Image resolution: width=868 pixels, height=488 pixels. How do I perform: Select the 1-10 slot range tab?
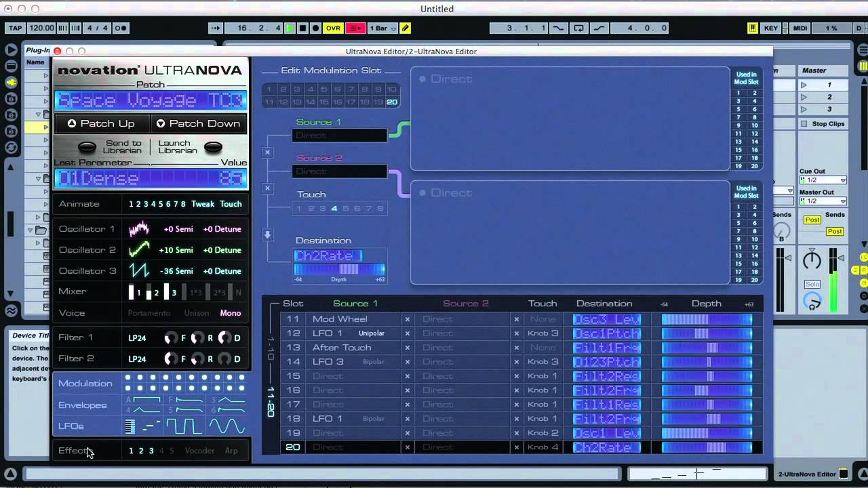271,348
